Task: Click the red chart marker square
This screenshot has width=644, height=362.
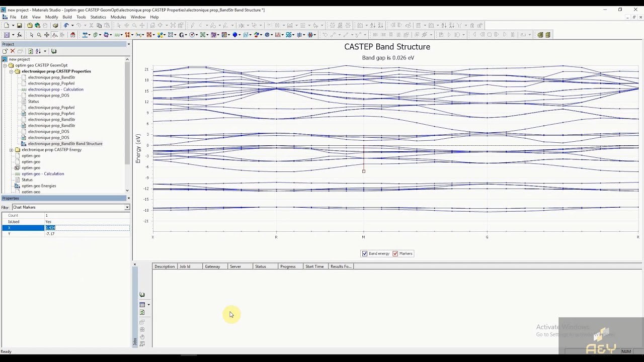Action: point(363,171)
